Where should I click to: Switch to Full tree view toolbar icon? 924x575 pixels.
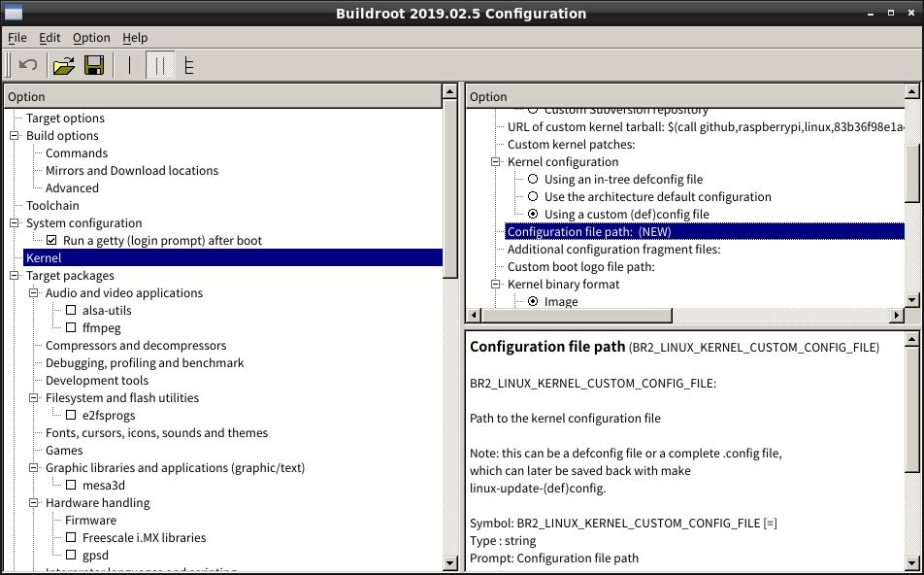tap(188, 65)
